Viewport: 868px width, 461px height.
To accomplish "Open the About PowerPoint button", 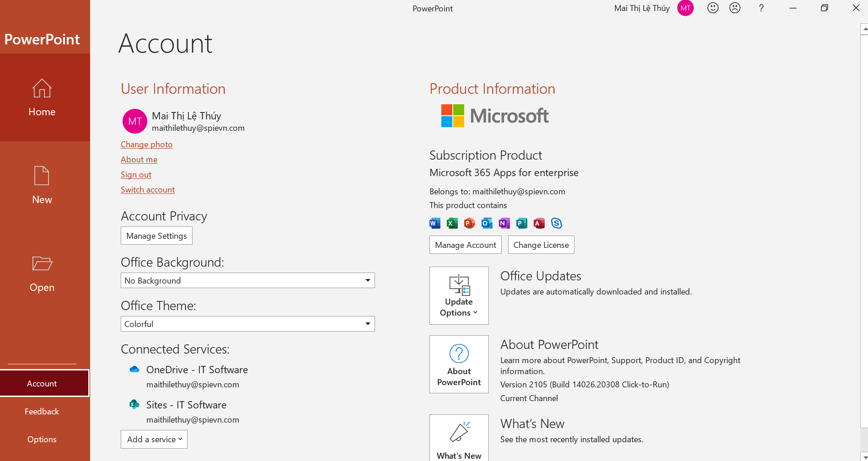I will pyautogui.click(x=459, y=364).
